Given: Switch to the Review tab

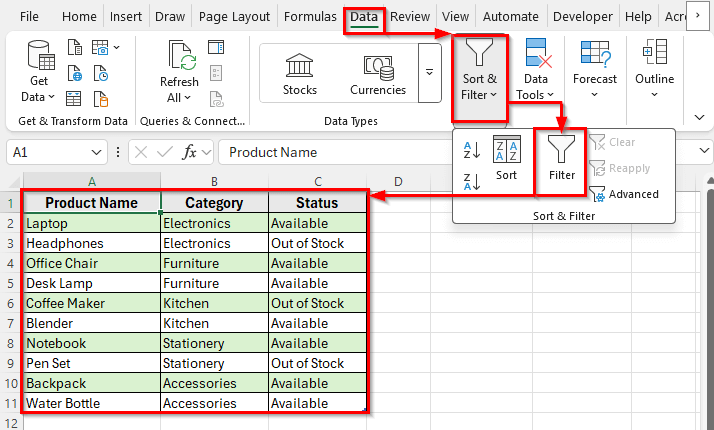Looking at the screenshot, I should point(410,17).
